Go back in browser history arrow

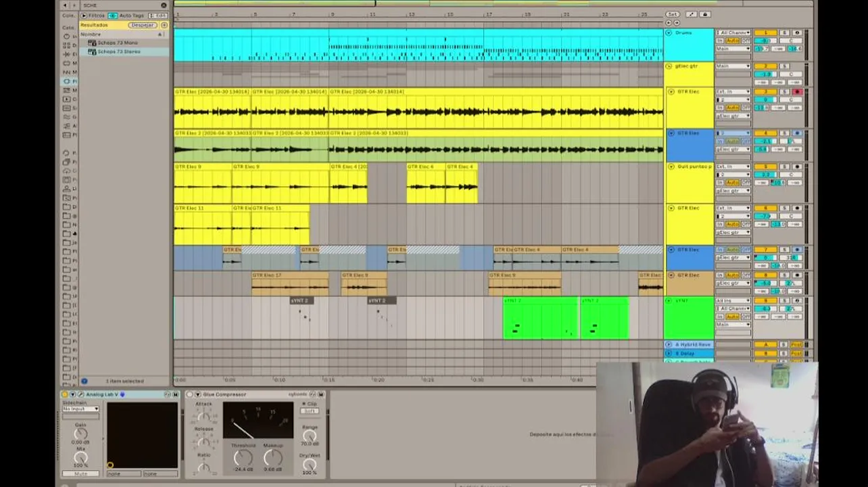(x=65, y=5)
